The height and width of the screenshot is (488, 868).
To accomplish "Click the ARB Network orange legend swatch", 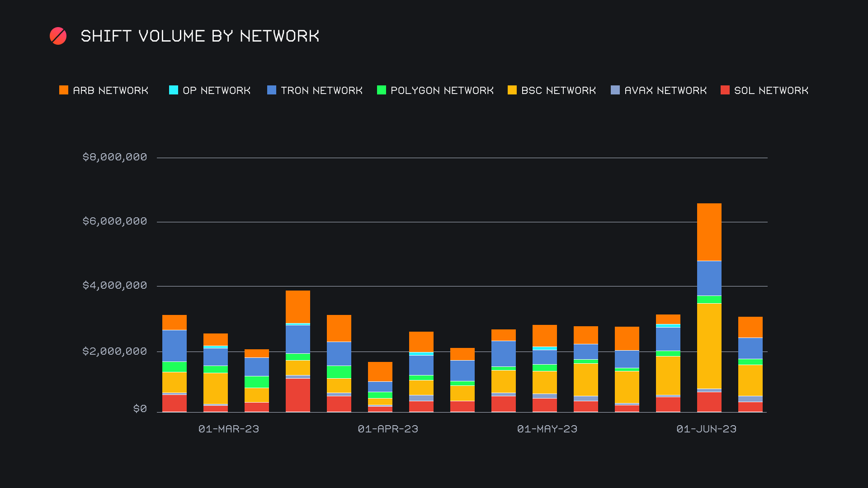I will click(64, 90).
